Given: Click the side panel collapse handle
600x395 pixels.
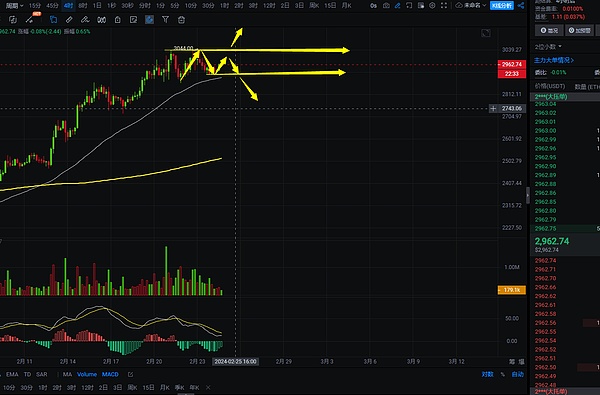Looking at the screenshot, I should point(528,196).
